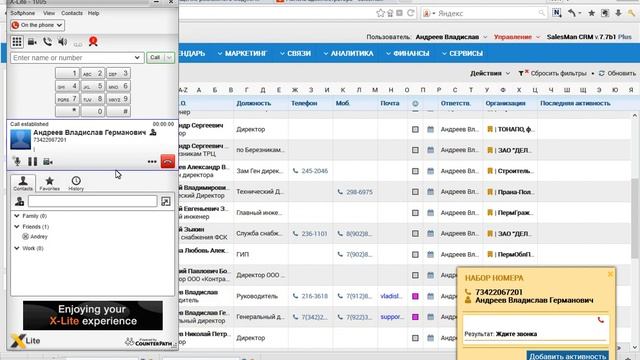Click the purple marker in Генеральный д. row
The image size is (640, 360).
[x=415, y=317]
